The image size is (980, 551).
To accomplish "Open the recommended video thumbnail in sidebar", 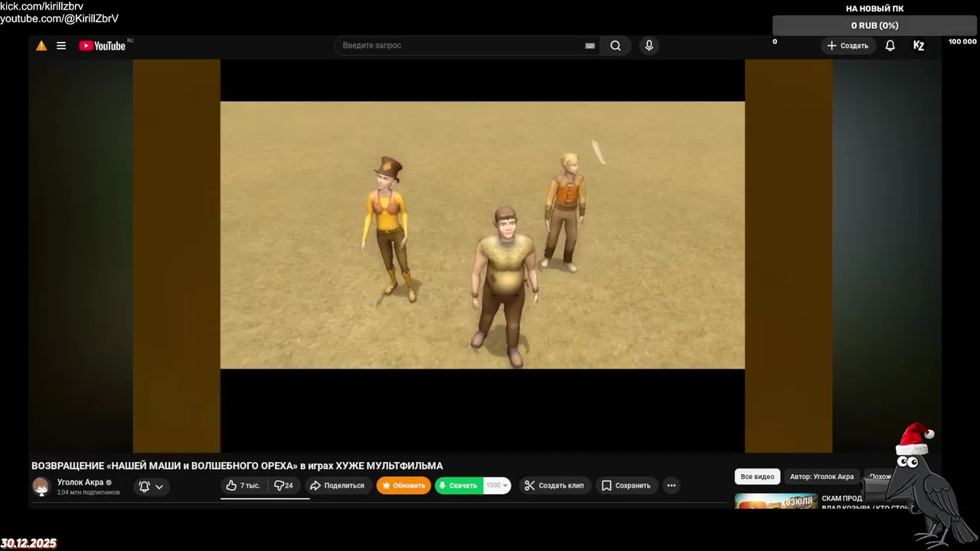I will pos(776,501).
